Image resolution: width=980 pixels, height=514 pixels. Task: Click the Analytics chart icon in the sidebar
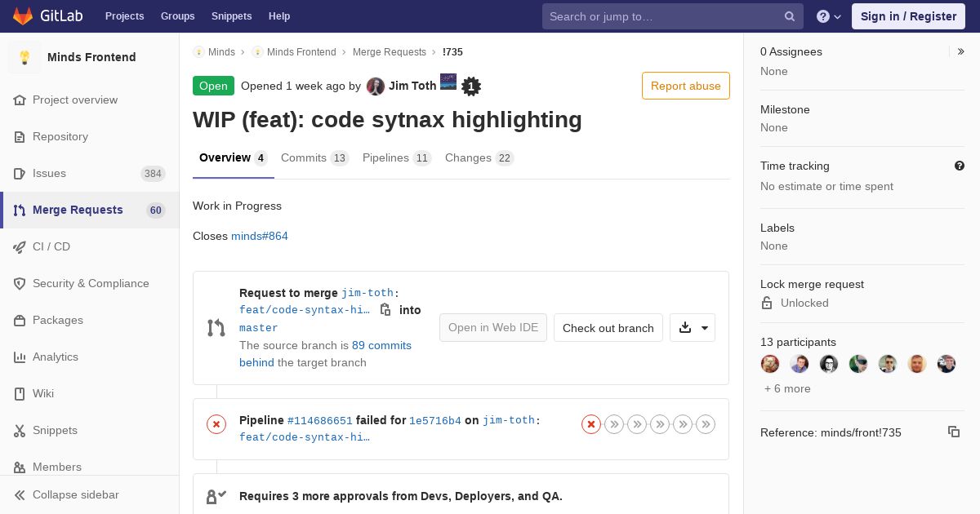click(20, 357)
